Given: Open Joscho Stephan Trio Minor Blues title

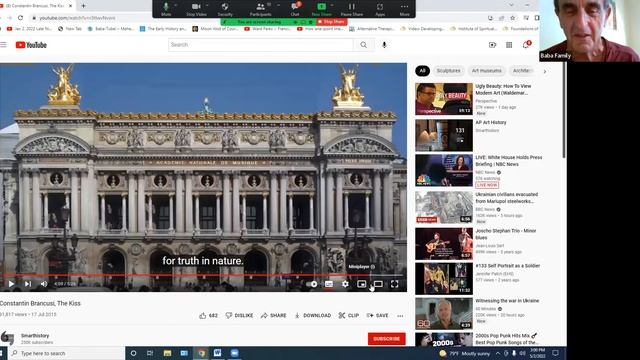Looking at the screenshot, I should 506,234.
